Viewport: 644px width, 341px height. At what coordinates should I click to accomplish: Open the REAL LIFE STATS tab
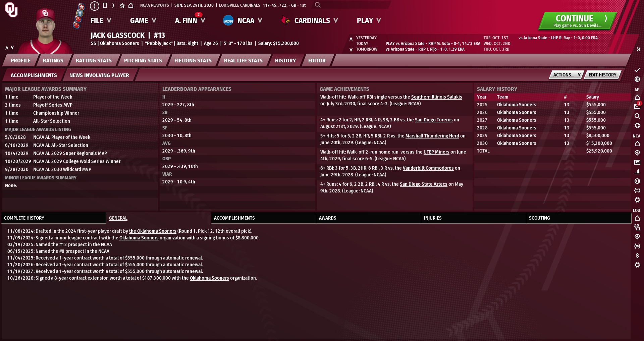[243, 61]
